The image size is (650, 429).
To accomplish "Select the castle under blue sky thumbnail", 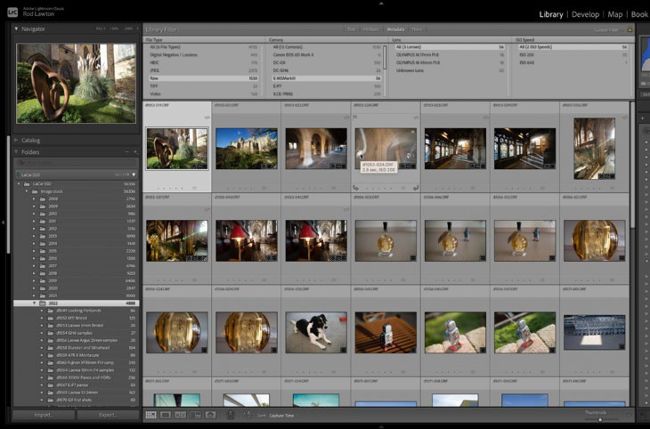I will pos(247,149).
